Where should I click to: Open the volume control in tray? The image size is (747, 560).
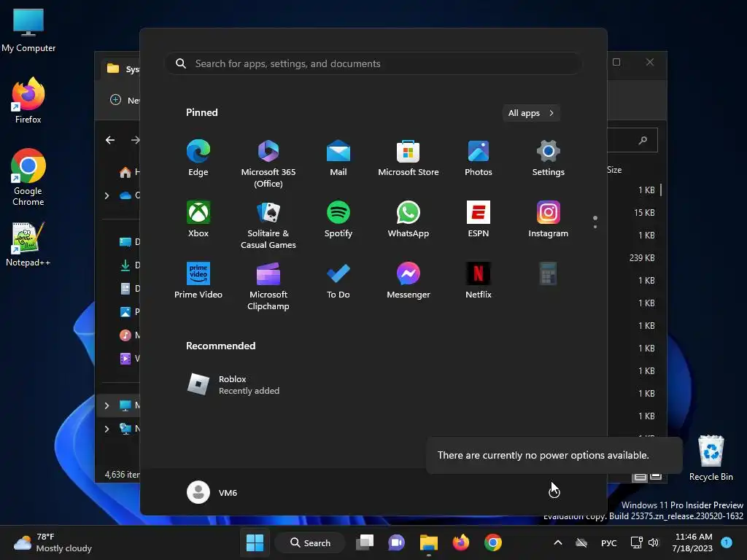pyautogui.click(x=654, y=542)
